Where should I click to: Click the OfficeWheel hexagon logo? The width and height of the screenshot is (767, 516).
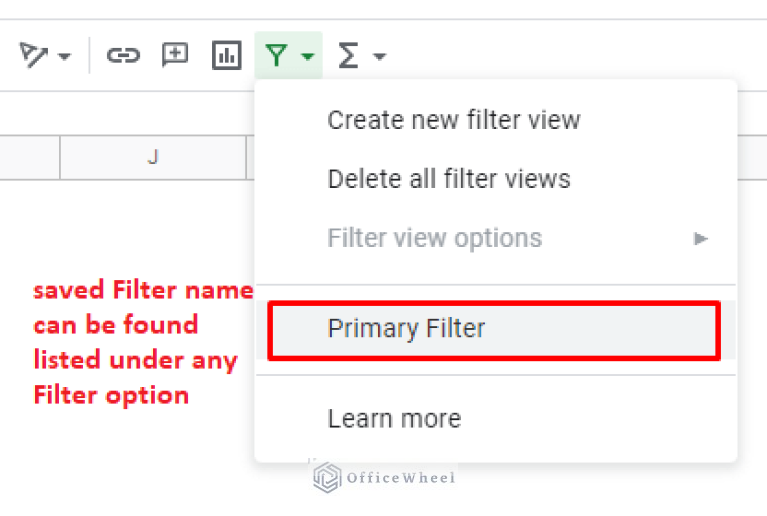[x=326, y=477]
